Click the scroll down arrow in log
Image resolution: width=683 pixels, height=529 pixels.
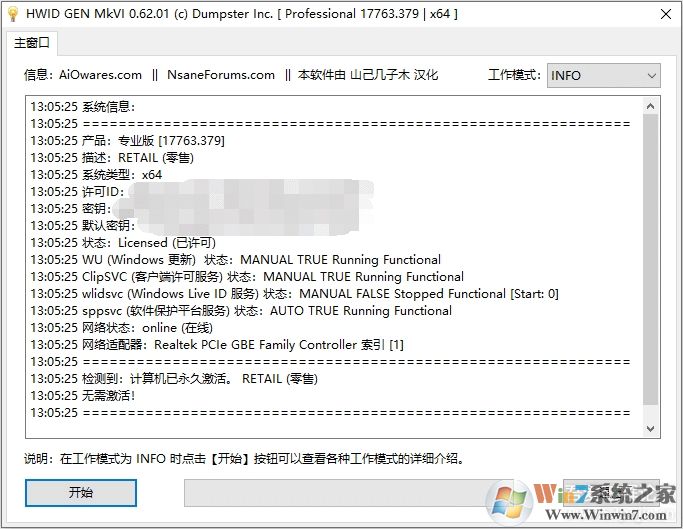(650, 429)
